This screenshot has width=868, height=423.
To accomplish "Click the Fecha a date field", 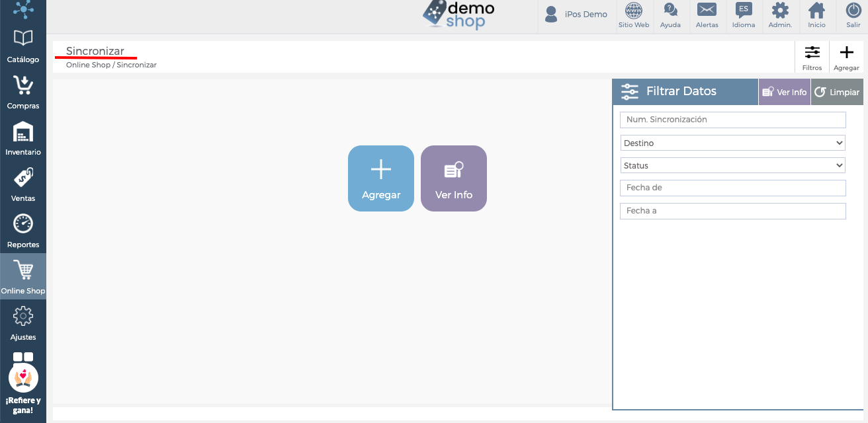I will pyautogui.click(x=733, y=211).
